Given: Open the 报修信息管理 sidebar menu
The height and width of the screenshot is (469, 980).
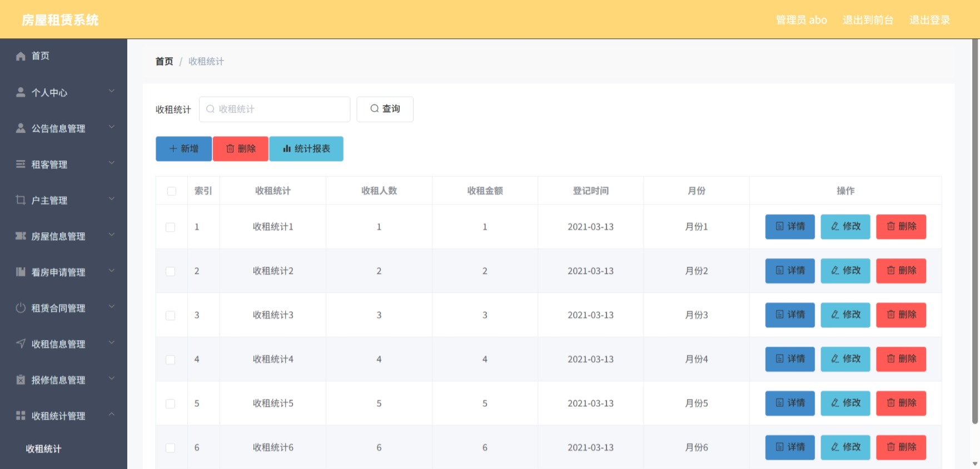Looking at the screenshot, I should 63,380.
